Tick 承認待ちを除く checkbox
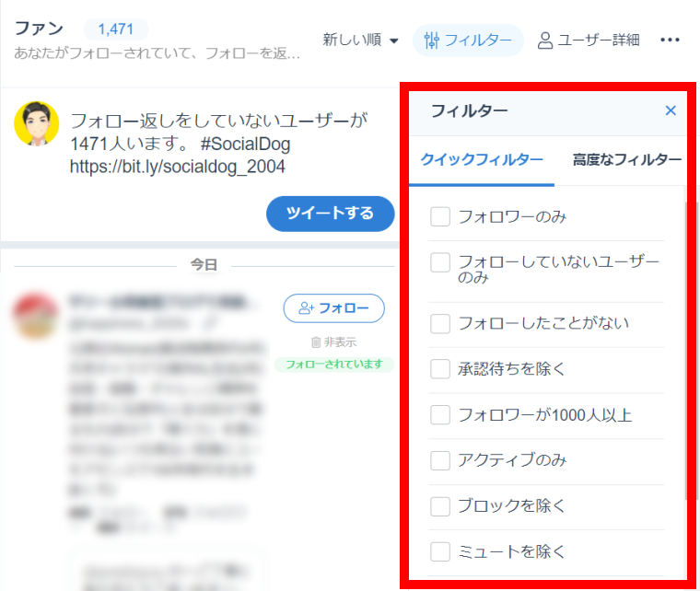 440,369
